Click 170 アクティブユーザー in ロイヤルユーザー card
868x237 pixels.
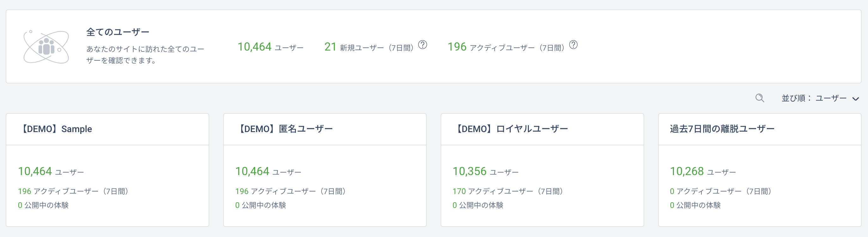click(x=507, y=191)
